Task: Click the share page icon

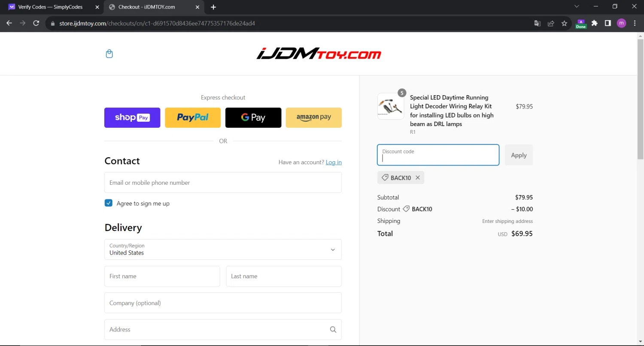Action: coord(551,23)
